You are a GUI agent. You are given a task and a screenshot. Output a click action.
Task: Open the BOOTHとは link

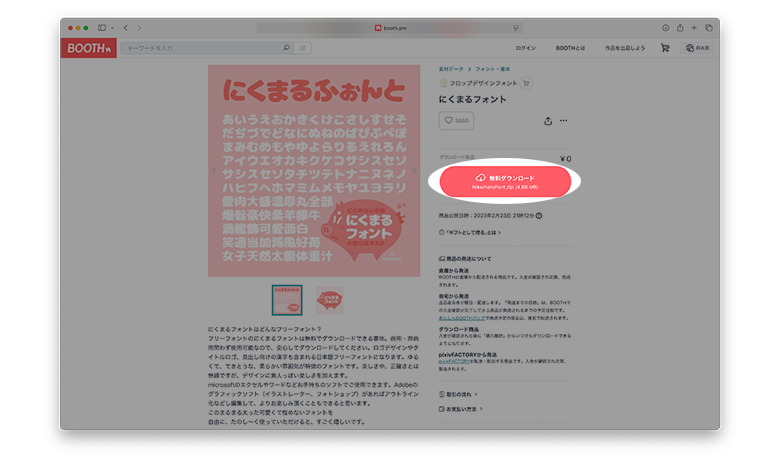570,48
